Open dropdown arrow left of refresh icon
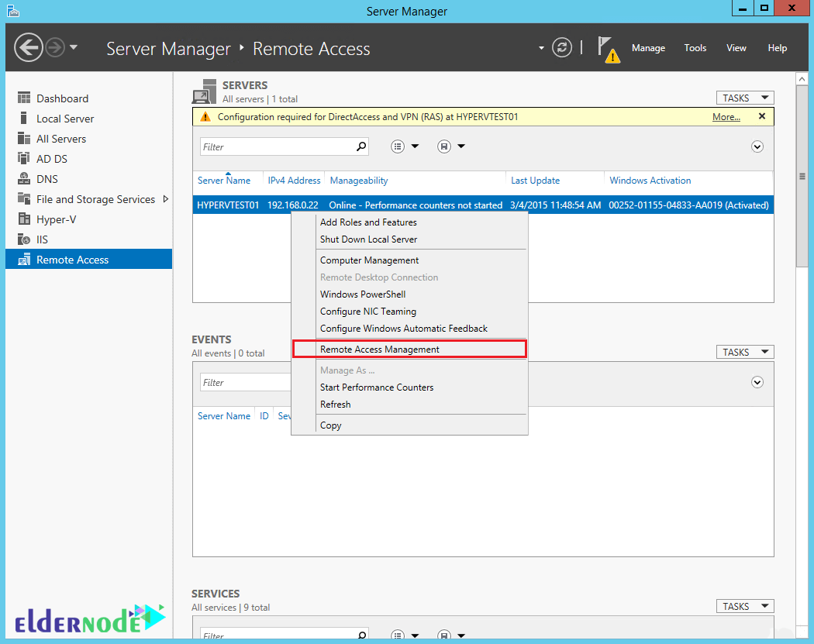This screenshot has width=814, height=644. 541,48
